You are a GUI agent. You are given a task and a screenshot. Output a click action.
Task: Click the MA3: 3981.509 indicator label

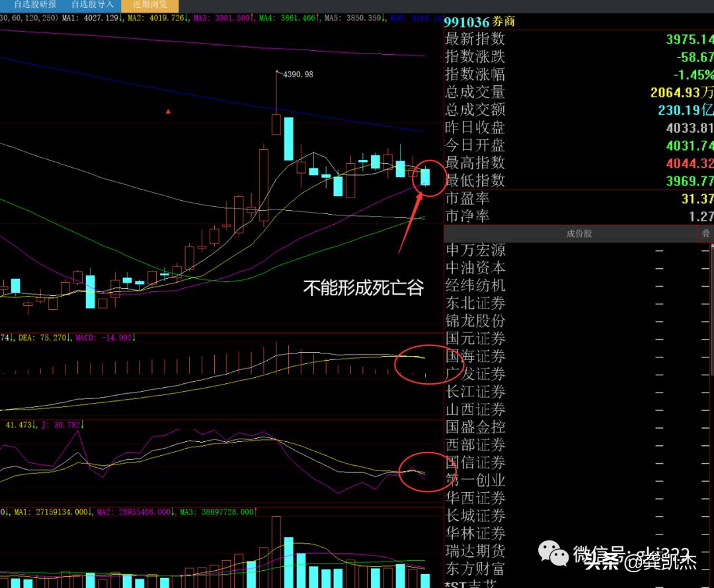click(223, 18)
